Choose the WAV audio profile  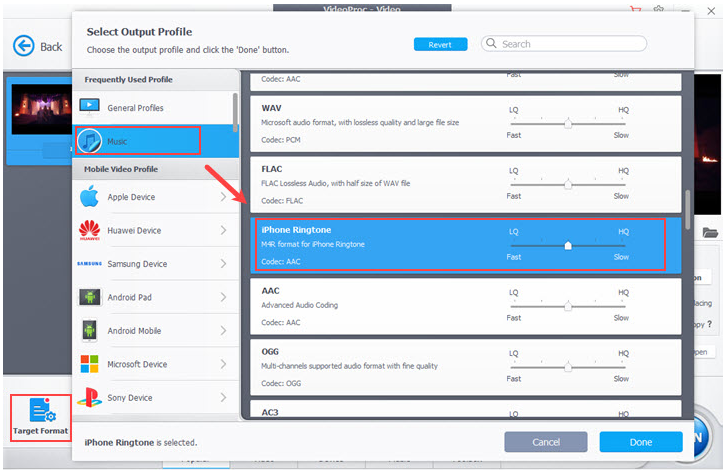point(466,124)
